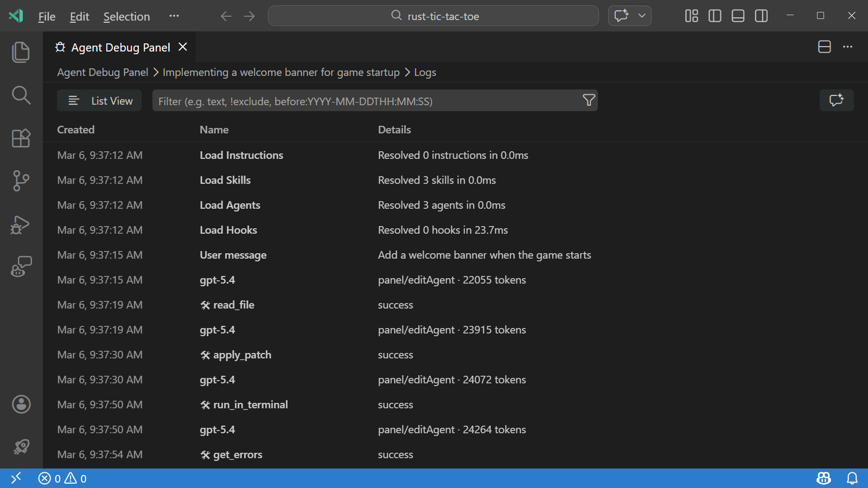868x488 pixels.
Task: Open the Source Control view
Action: [21, 181]
